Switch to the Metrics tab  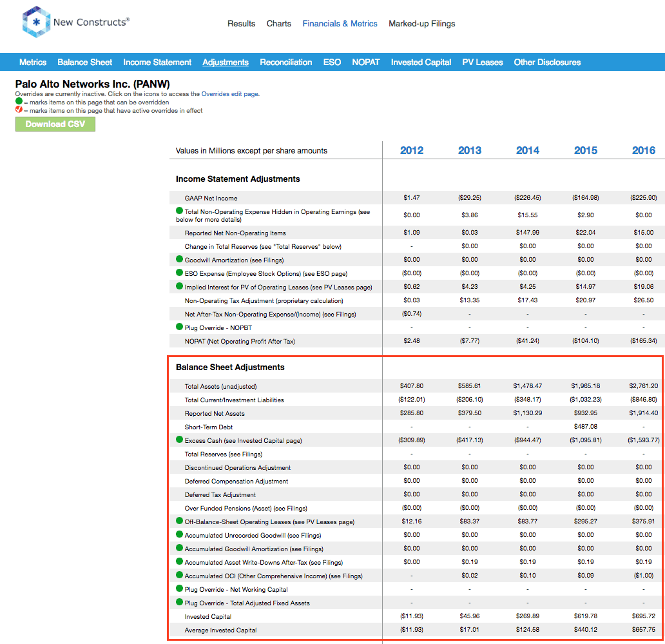(x=33, y=63)
